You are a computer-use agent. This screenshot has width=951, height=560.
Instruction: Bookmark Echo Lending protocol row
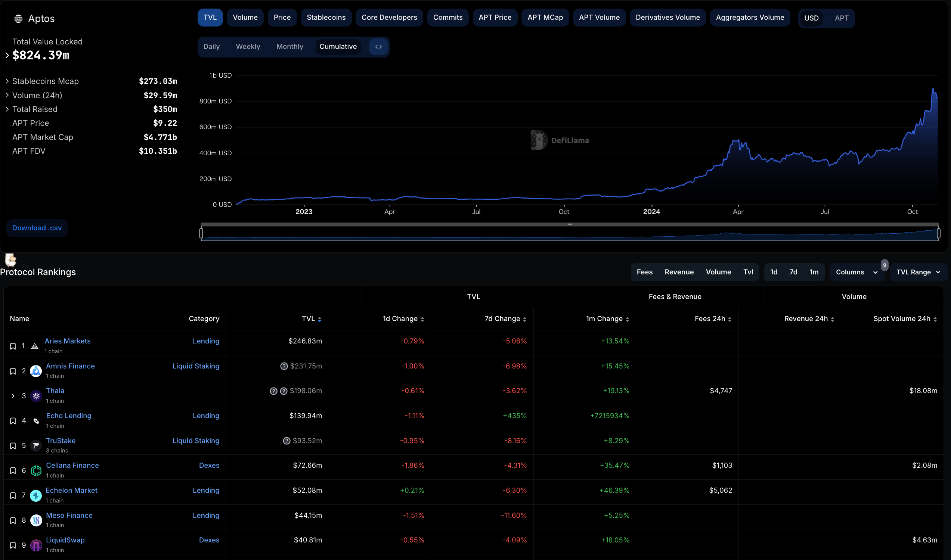pyautogui.click(x=13, y=421)
